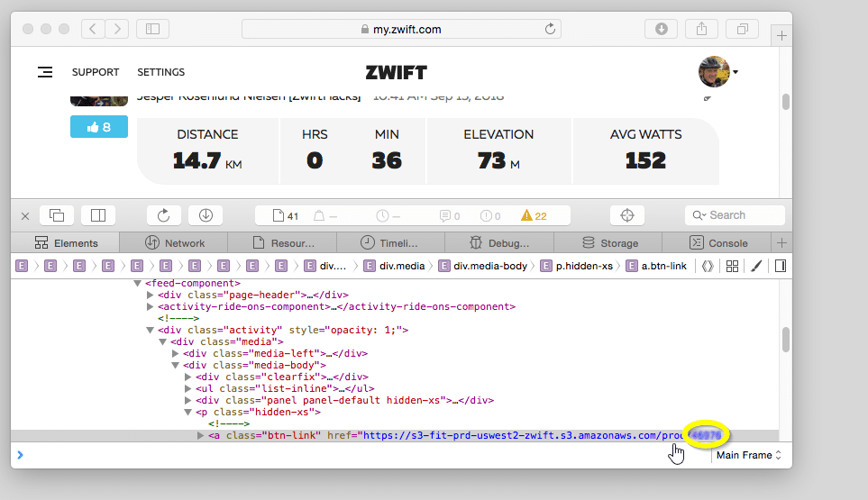Select p.hidden-xs breadcrumb
Screen dimensions: 868x500
point(577,266)
